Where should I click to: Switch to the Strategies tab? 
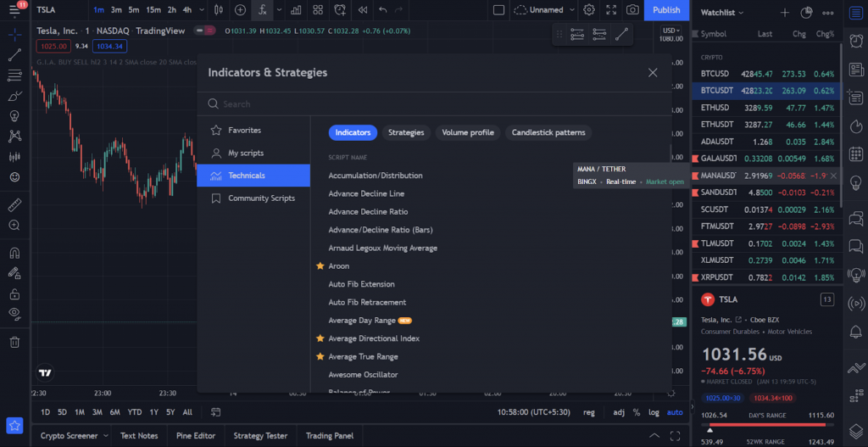406,133
